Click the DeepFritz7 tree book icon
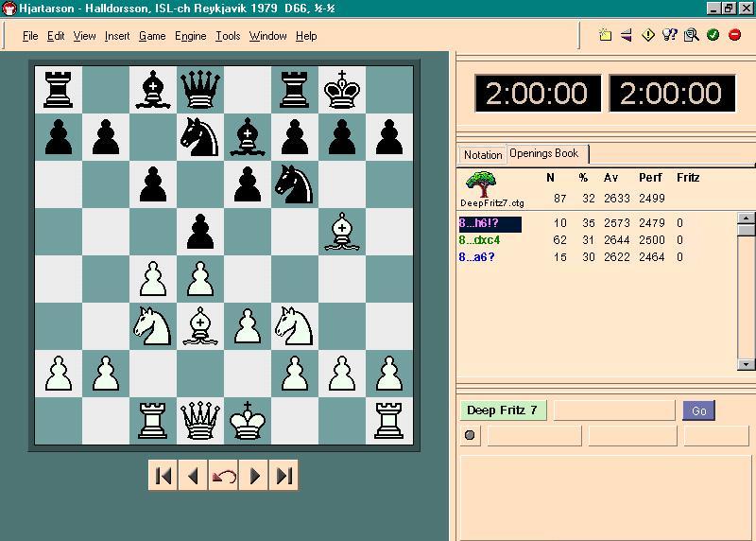Image resolution: width=756 pixels, height=541 pixels. coord(483,184)
